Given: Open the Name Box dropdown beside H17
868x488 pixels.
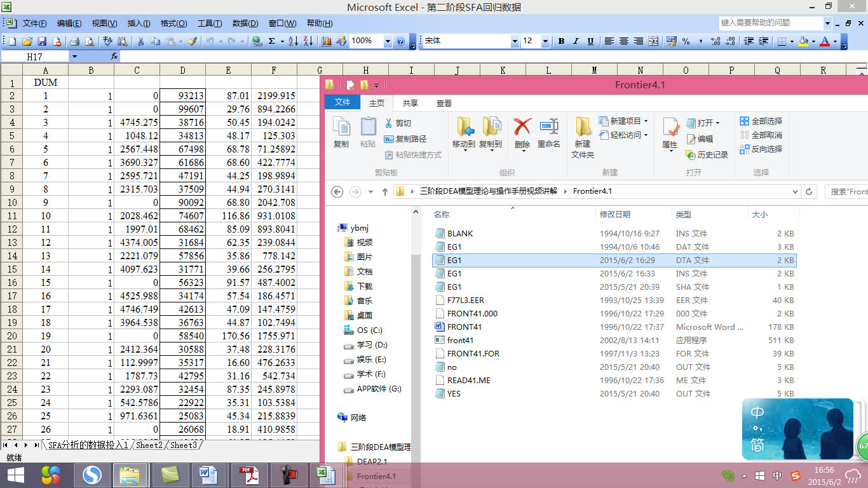Looking at the screenshot, I should pos(74,57).
